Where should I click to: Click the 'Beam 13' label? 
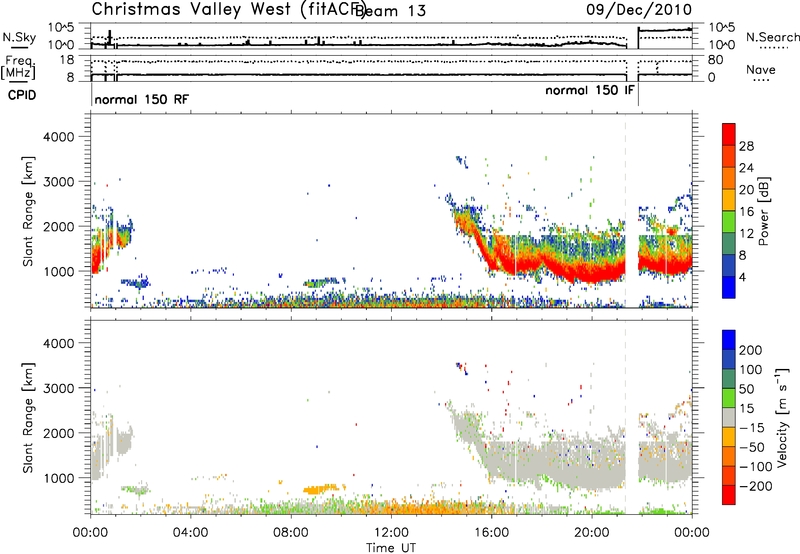[x=391, y=11]
